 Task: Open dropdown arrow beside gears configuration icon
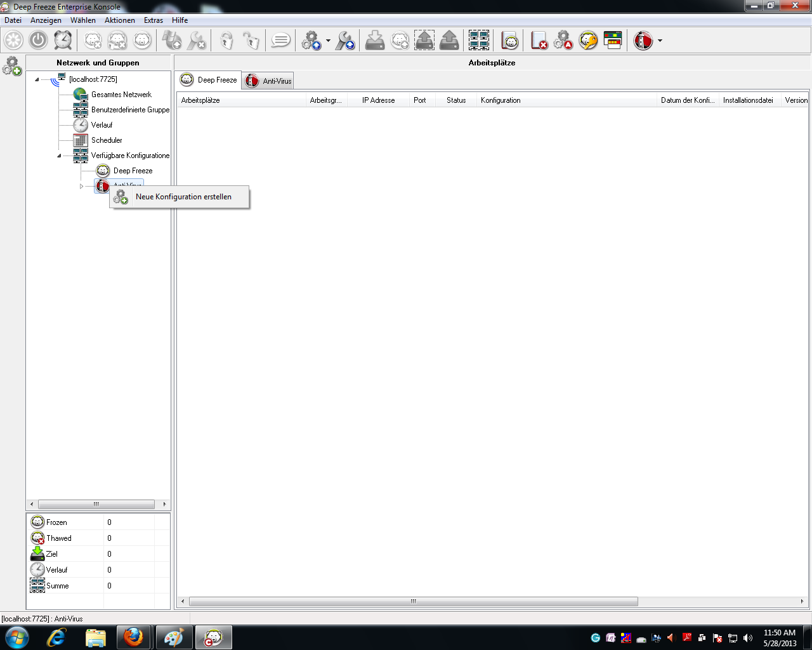click(328, 41)
